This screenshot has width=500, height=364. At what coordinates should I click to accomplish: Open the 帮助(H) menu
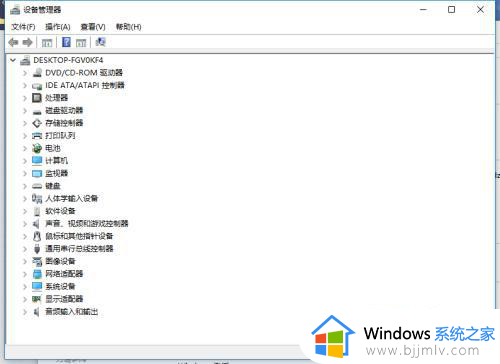128,27
